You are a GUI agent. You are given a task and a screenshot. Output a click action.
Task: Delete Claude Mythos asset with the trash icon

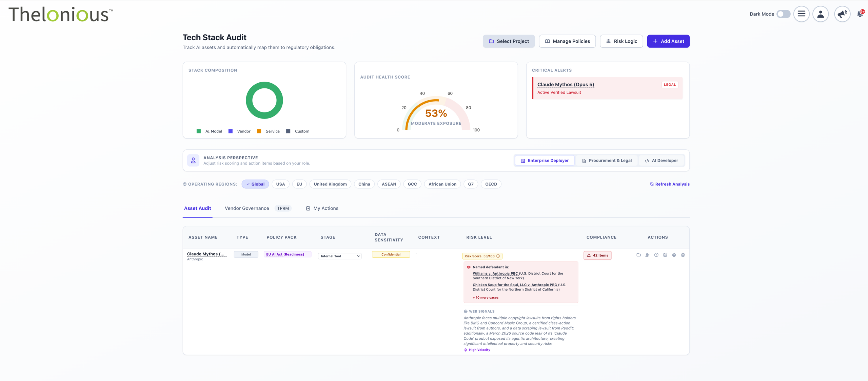683,255
